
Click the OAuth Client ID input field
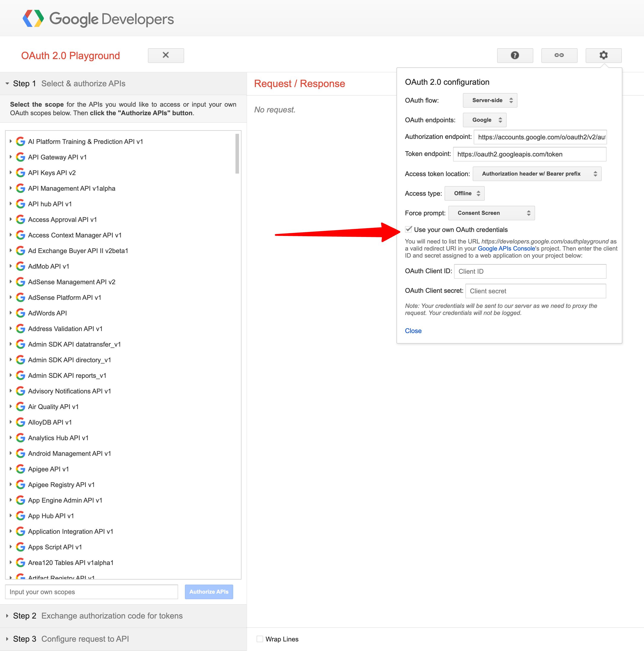[530, 271]
